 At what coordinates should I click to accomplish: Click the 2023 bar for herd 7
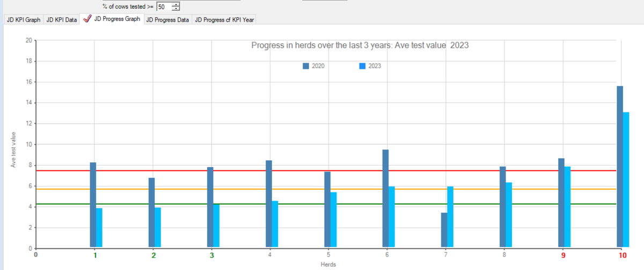[x=450, y=217]
